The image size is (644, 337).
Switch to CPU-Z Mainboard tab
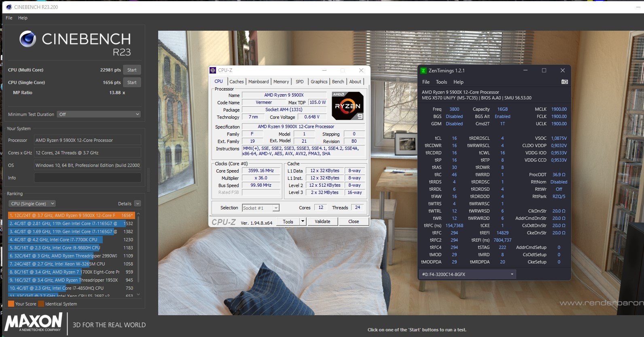click(x=258, y=82)
